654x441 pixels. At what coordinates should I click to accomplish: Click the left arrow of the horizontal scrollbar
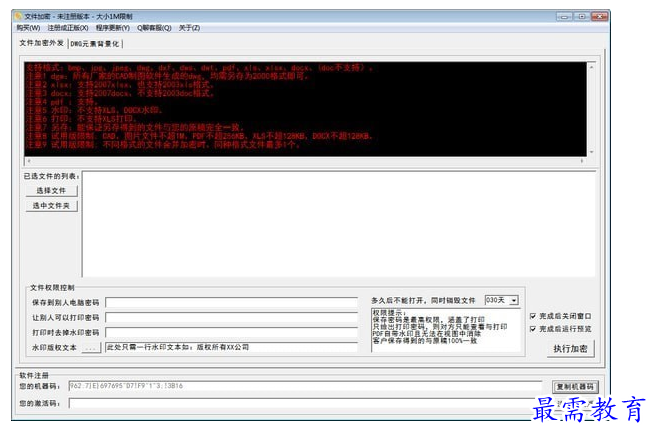tap(29, 161)
